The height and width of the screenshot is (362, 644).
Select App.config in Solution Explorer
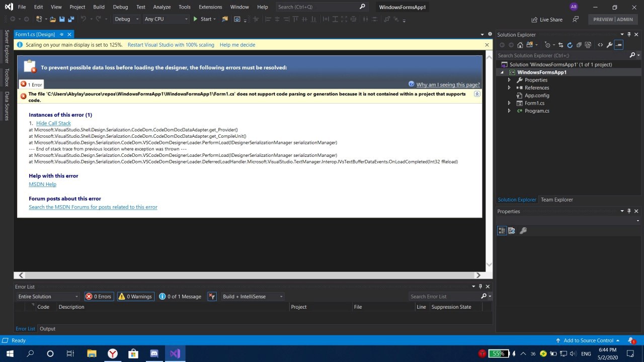(x=537, y=96)
